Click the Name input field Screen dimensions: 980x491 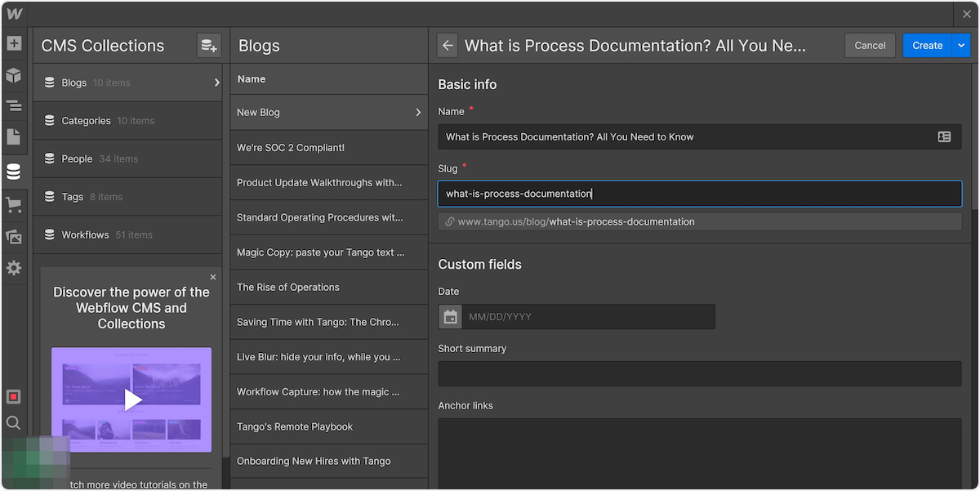coord(700,137)
